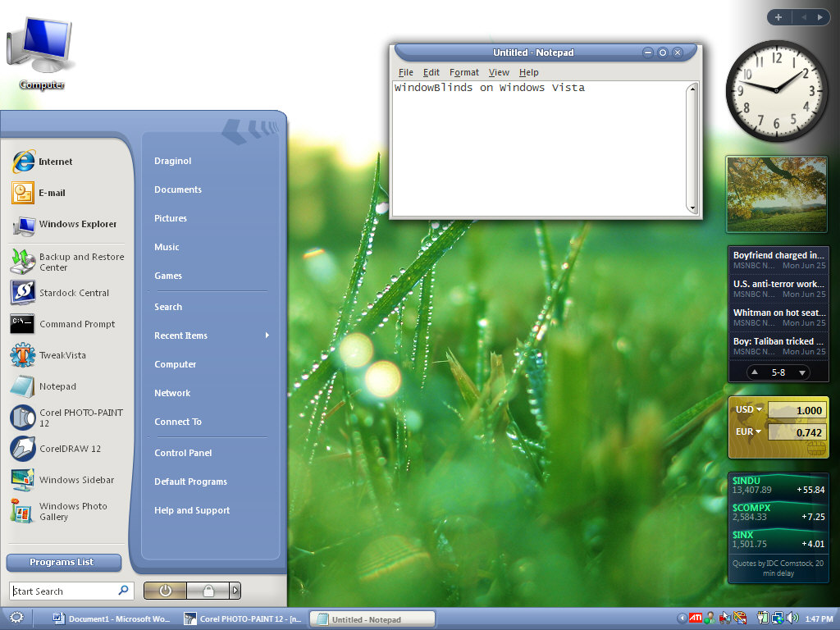Click the lock button in Start menu

click(208, 591)
